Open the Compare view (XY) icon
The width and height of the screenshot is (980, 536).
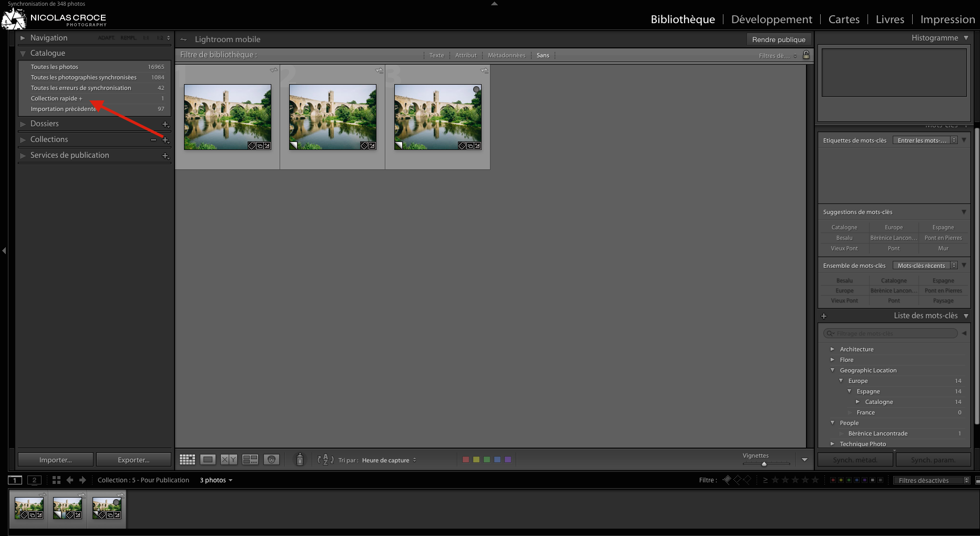(228, 459)
